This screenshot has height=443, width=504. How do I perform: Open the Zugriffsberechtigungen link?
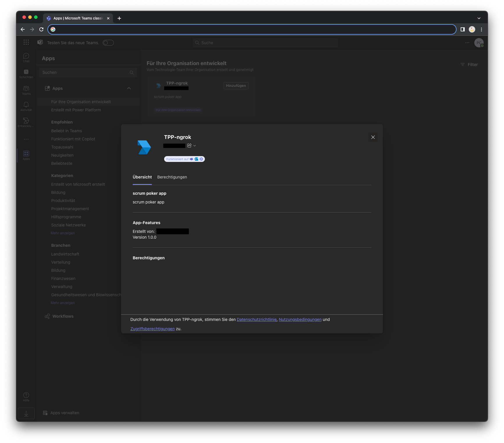(x=152, y=329)
